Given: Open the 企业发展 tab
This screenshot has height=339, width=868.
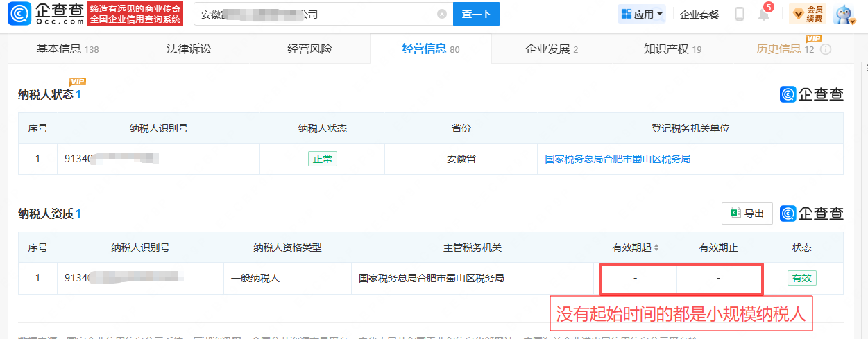Looking at the screenshot, I should coord(552,49).
